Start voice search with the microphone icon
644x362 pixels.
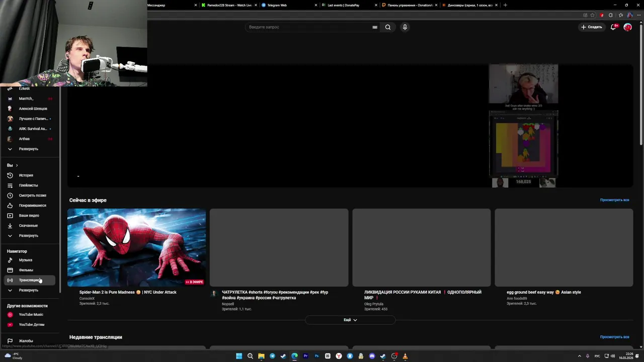pyautogui.click(x=405, y=27)
